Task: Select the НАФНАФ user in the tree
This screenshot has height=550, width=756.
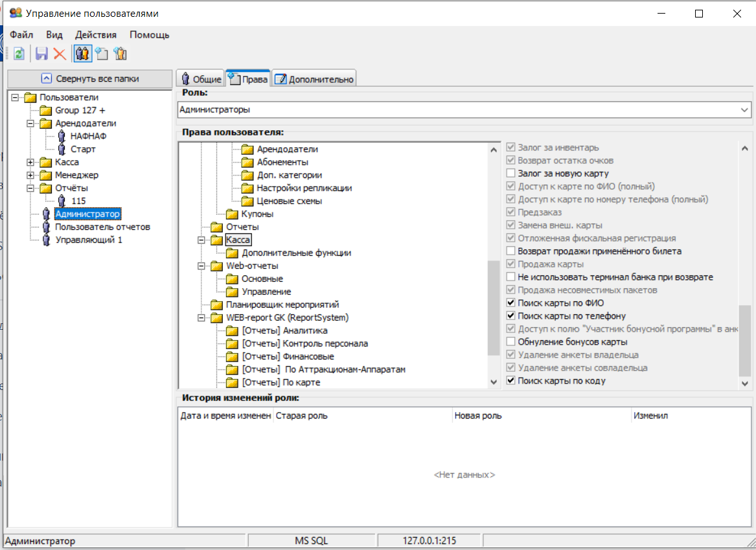Action: [88, 137]
